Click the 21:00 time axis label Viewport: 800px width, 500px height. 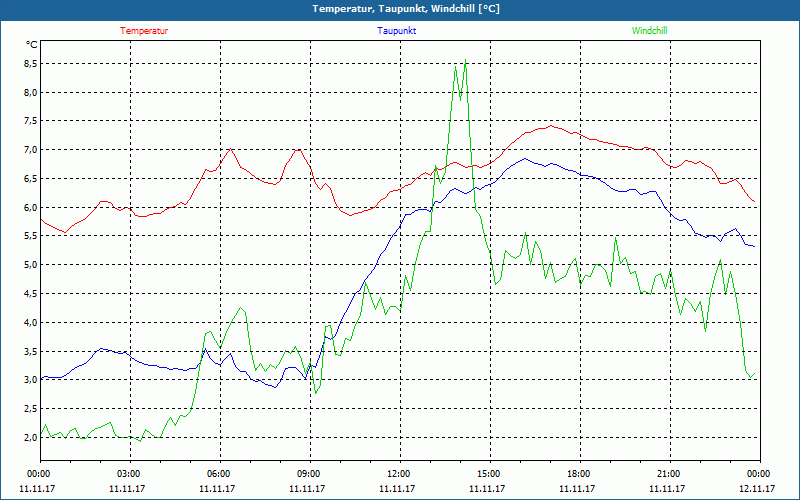[670, 474]
